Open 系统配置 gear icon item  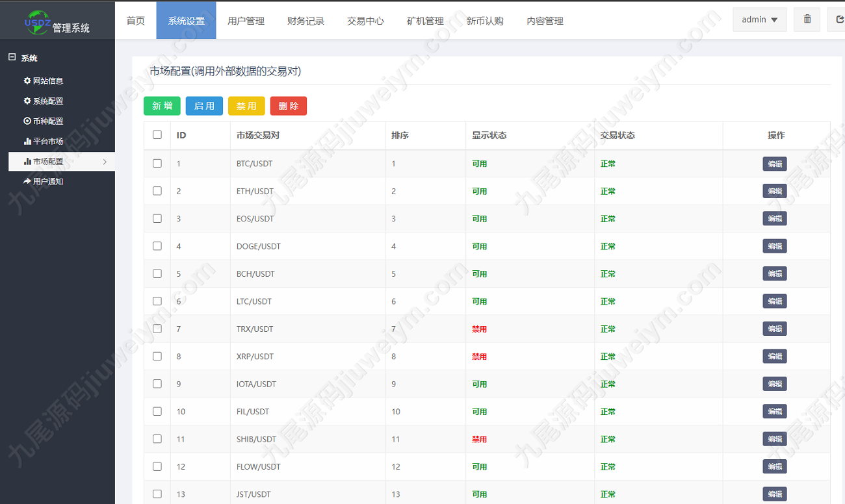click(x=44, y=101)
